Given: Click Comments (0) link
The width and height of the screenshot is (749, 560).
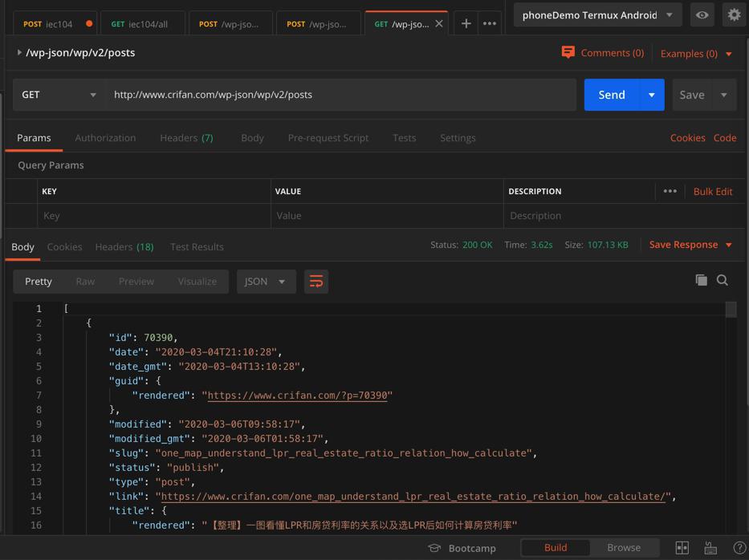Looking at the screenshot, I should coord(613,53).
